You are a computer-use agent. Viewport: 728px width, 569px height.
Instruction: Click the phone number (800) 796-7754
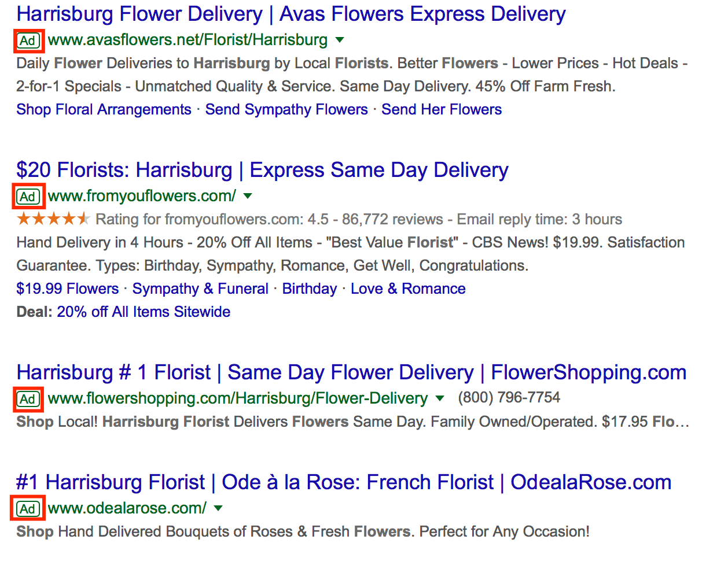coord(509,398)
